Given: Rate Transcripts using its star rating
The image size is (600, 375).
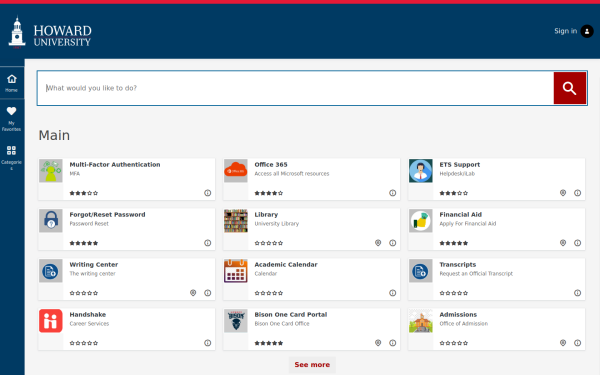Looking at the screenshot, I should click(x=453, y=293).
